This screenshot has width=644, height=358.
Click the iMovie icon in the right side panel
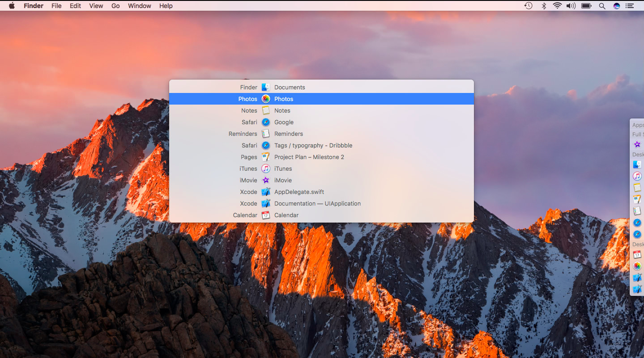pyautogui.click(x=637, y=144)
